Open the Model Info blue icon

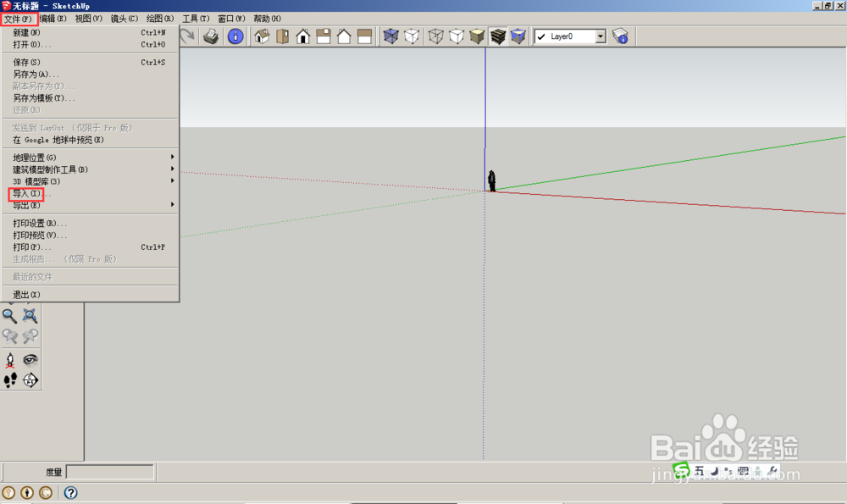tap(235, 36)
